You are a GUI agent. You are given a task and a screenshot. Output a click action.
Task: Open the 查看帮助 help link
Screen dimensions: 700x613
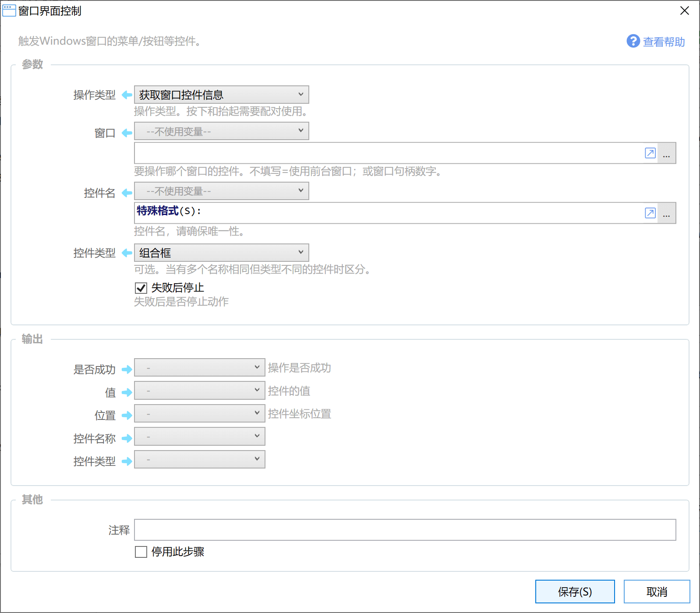point(664,42)
